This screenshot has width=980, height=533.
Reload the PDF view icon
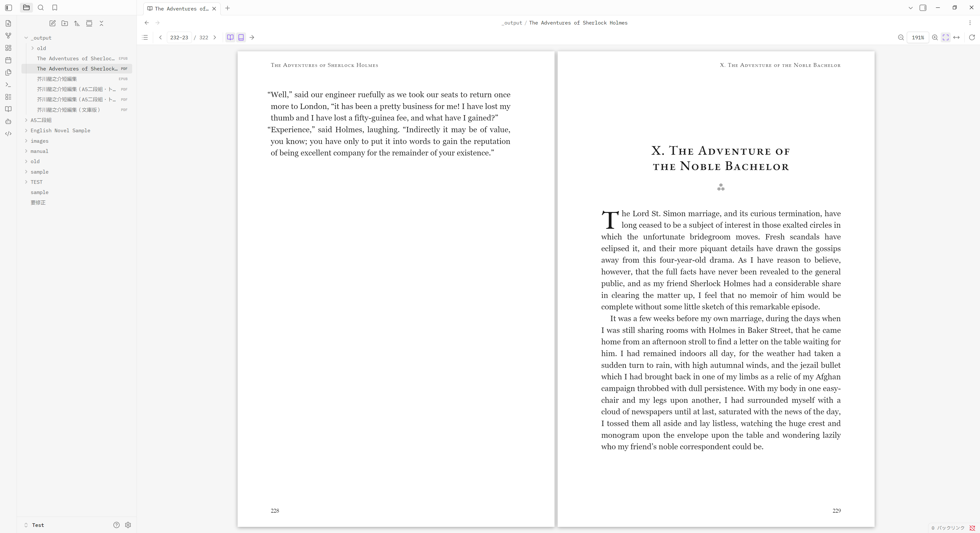coord(972,37)
